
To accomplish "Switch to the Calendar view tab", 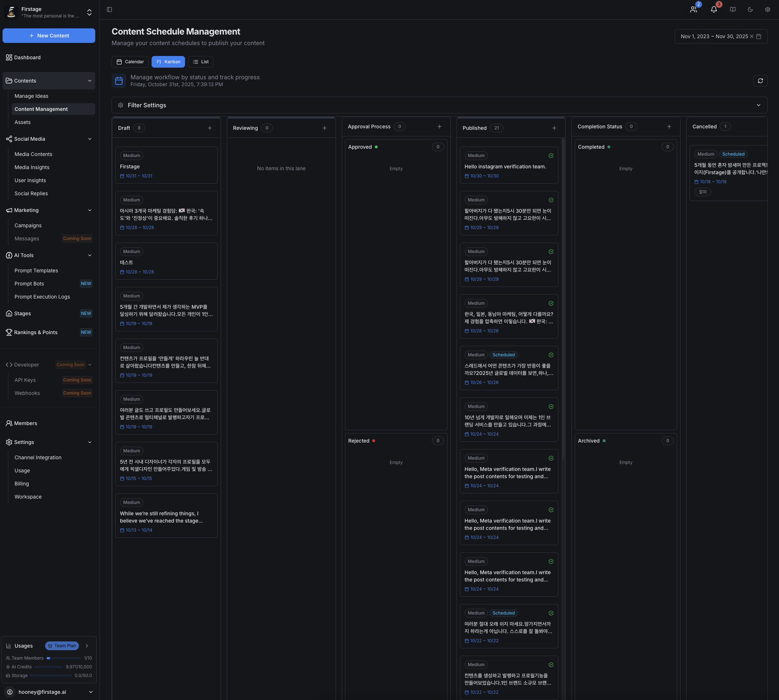I will (x=130, y=61).
